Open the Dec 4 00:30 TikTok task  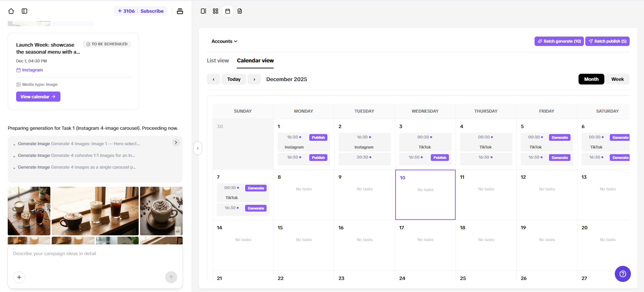tap(486, 142)
